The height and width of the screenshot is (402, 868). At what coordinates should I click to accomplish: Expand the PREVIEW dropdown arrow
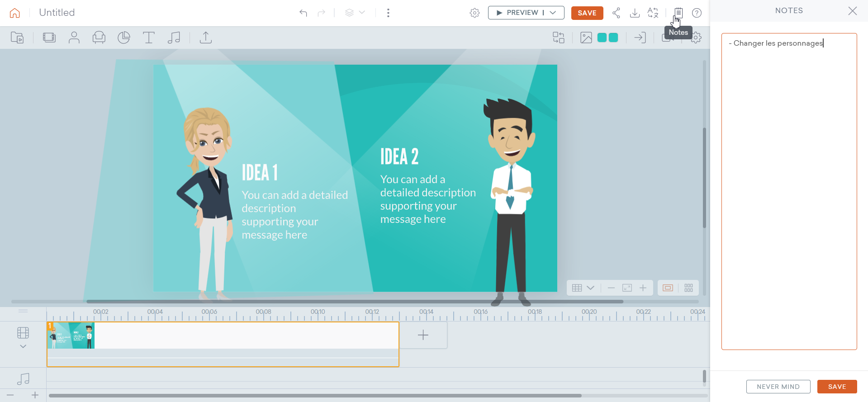pyautogui.click(x=553, y=13)
